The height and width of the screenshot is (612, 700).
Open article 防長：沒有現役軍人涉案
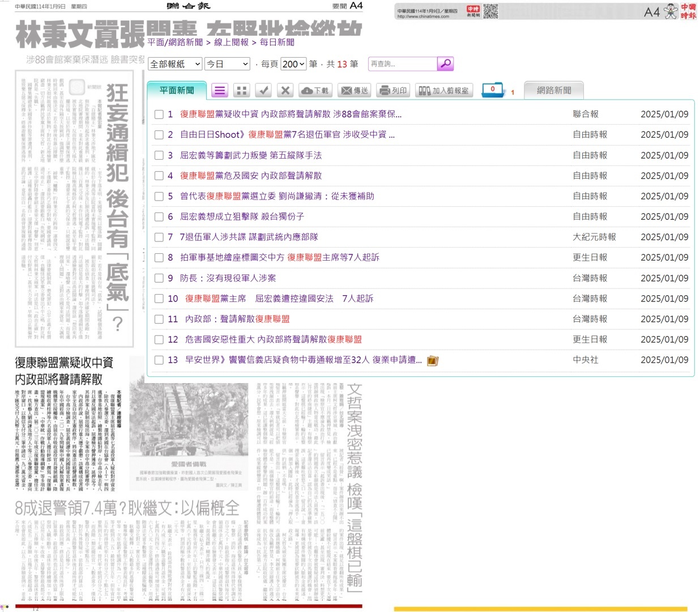point(228,278)
